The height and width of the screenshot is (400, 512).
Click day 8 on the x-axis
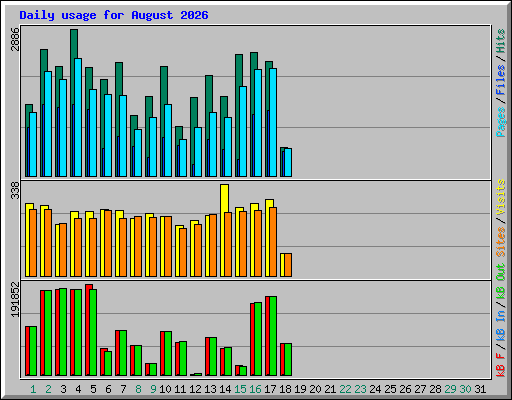point(138,389)
